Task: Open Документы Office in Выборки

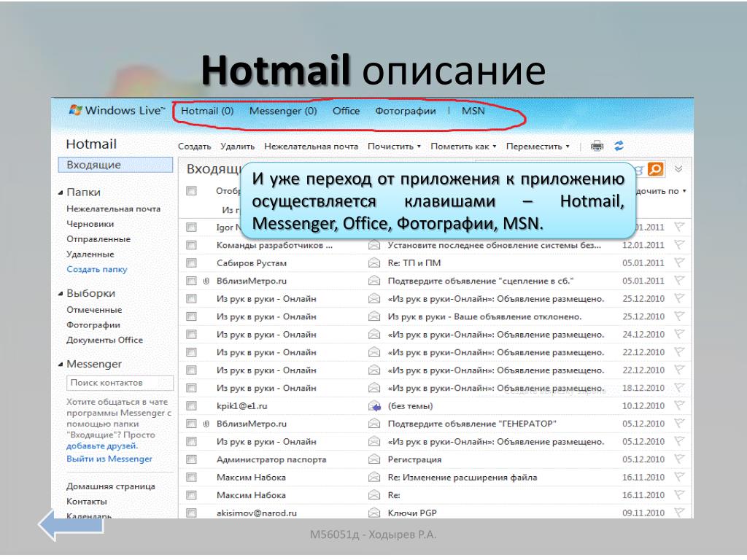Action: tap(104, 340)
